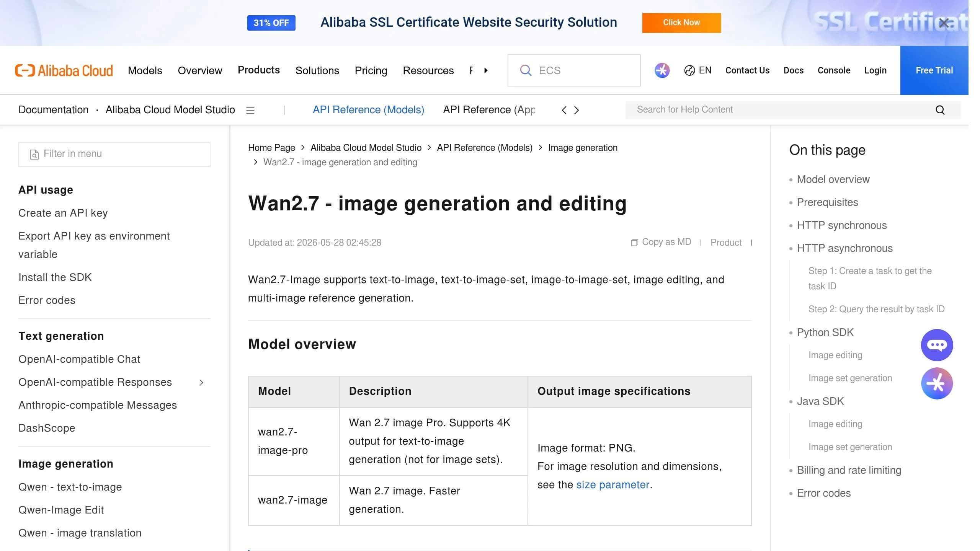
Task: Open the size parameter link
Action: tap(612, 485)
